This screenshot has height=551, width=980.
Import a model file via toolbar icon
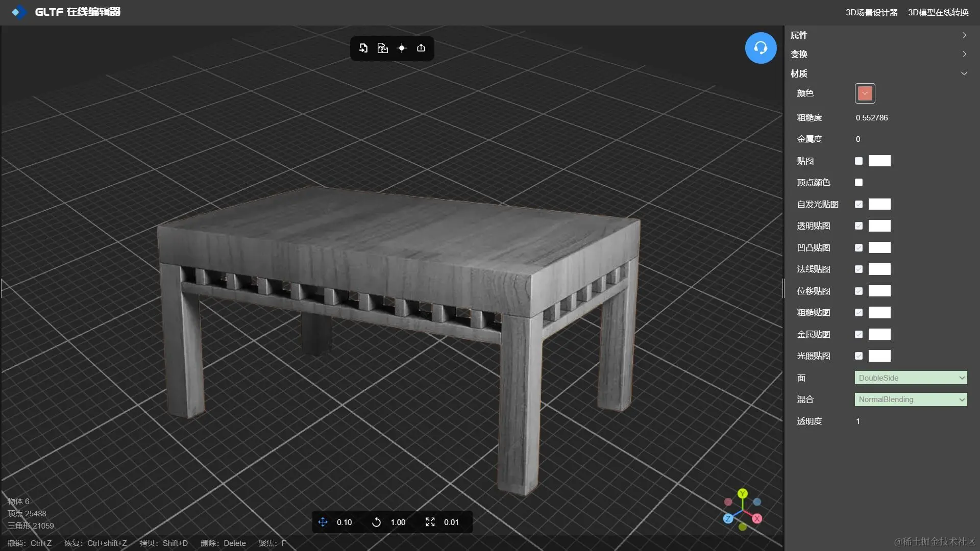(363, 48)
